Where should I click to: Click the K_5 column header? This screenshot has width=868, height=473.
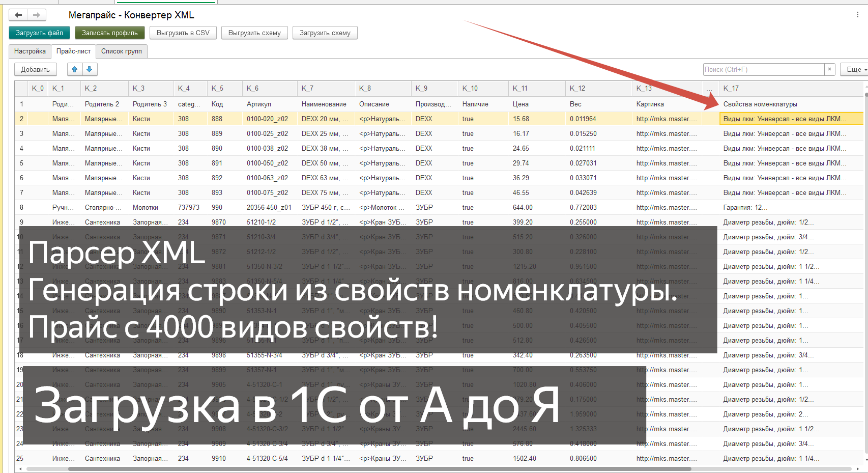click(x=226, y=89)
